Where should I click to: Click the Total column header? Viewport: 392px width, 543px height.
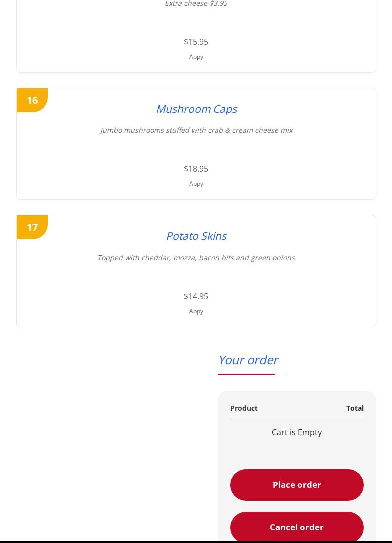[355, 408]
